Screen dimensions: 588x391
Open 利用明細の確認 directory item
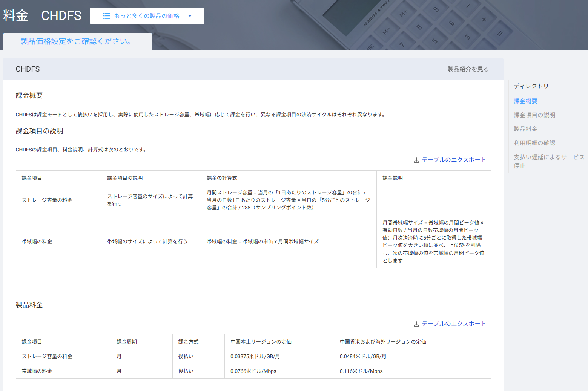(534, 143)
